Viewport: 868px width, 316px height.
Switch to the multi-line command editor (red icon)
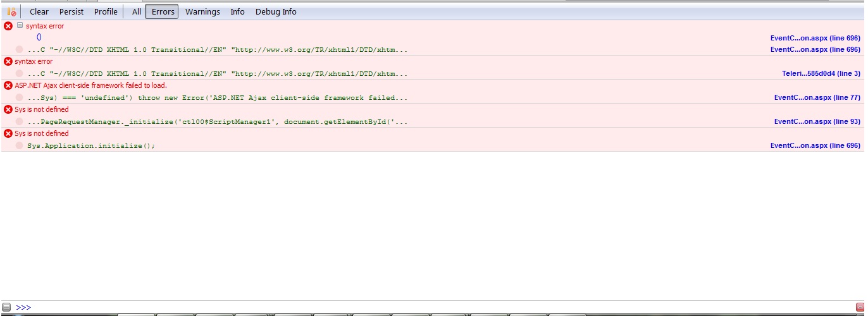point(860,307)
